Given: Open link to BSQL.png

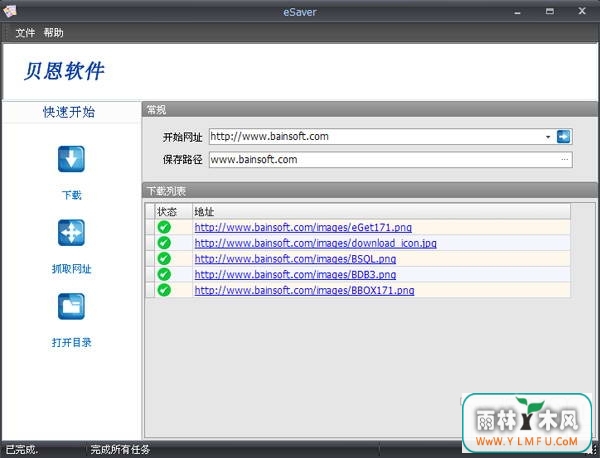Looking at the screenshot, I should 295,259.
